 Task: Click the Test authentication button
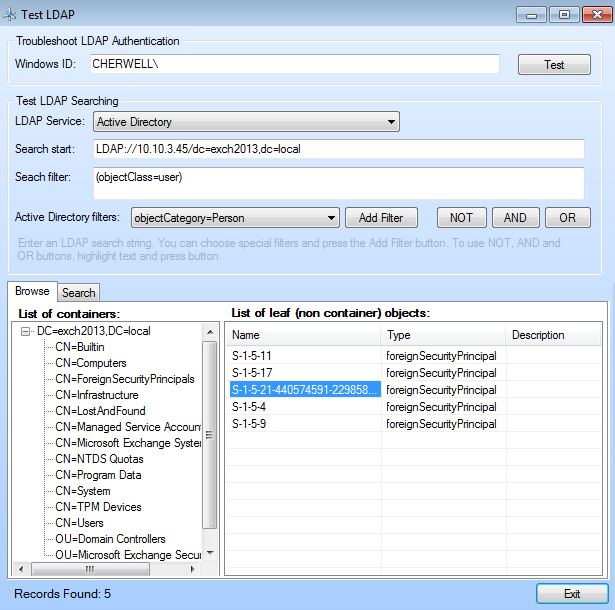(x=554, y=64)
